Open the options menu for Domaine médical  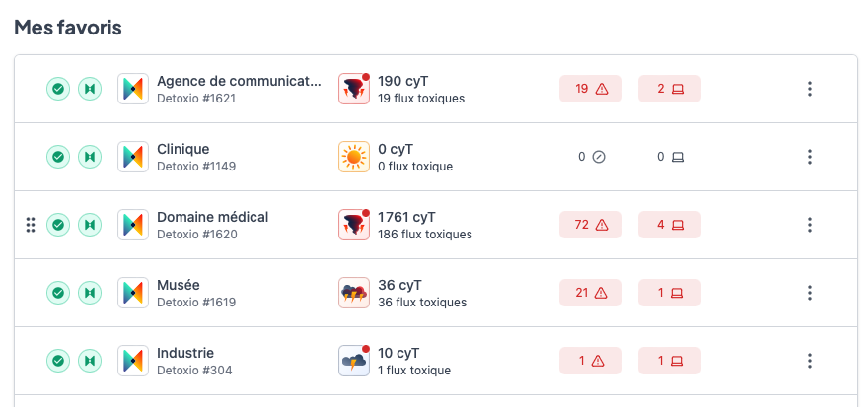pyautogui.click(x=810, y=225)
